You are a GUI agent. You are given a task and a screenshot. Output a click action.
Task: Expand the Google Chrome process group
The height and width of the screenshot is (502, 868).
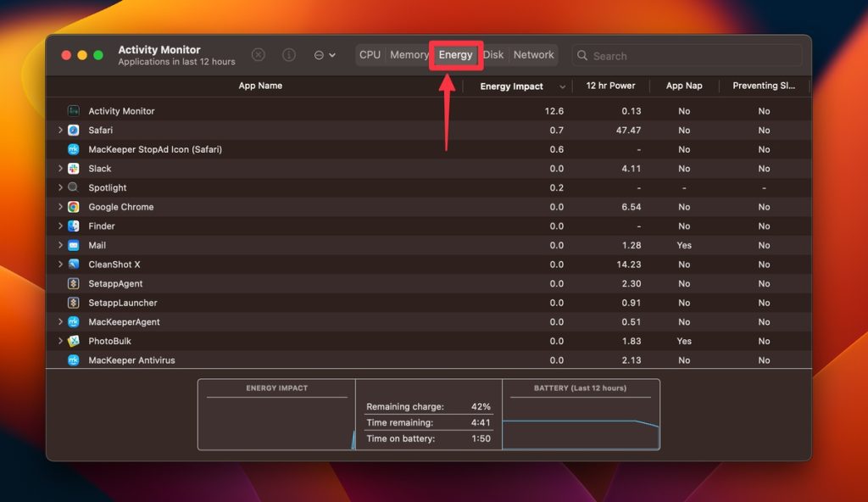[x=60, y=207]
